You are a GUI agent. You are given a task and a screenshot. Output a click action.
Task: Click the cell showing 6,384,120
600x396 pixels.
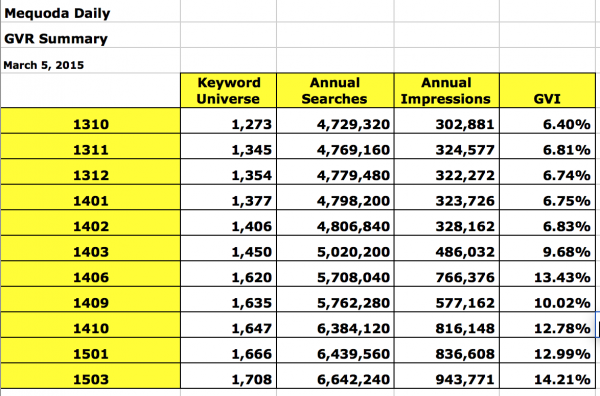[x=335, y=325]
